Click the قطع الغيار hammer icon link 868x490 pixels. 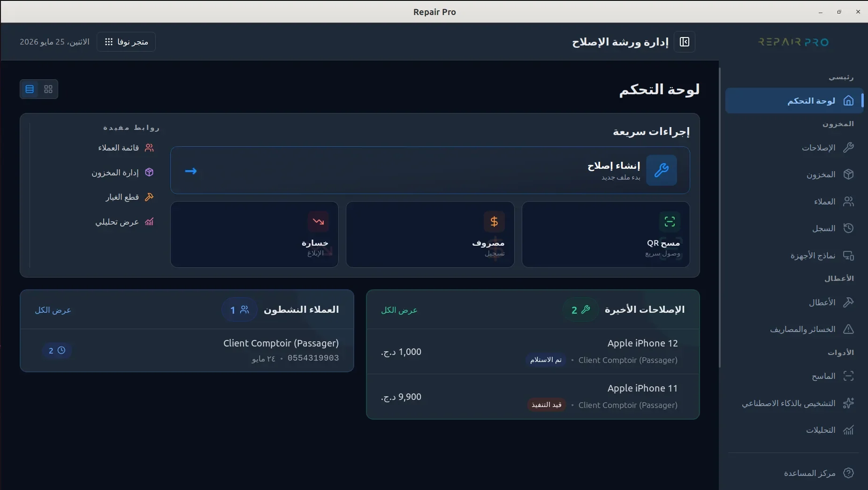149,197
